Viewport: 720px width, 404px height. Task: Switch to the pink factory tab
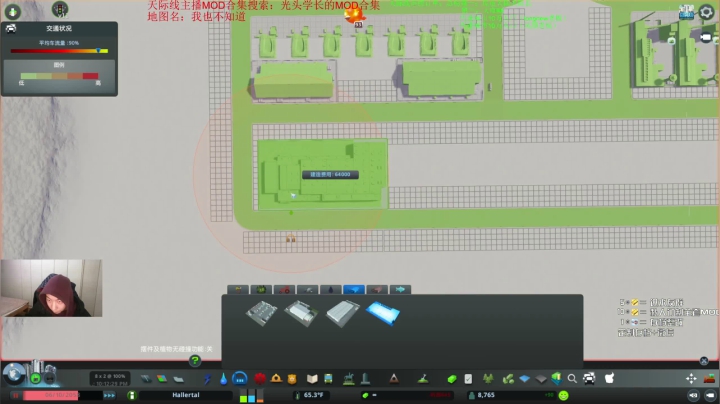377,290
